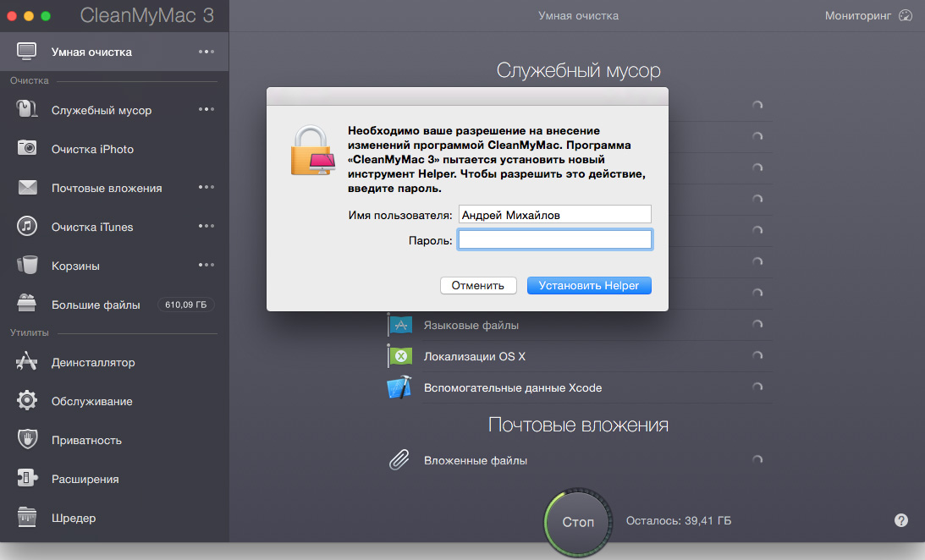Click the Локализации OS X row text
Viewport: 925px width, 560px height.
[474, 356]
